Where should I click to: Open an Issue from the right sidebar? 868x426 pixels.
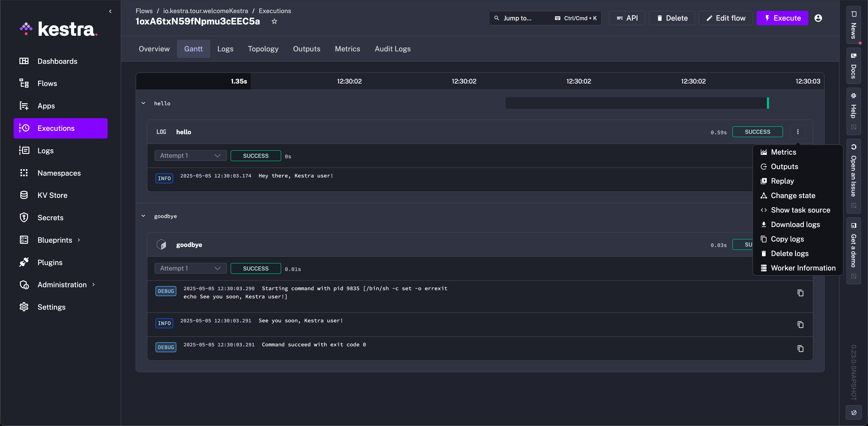tap(854, 175)
